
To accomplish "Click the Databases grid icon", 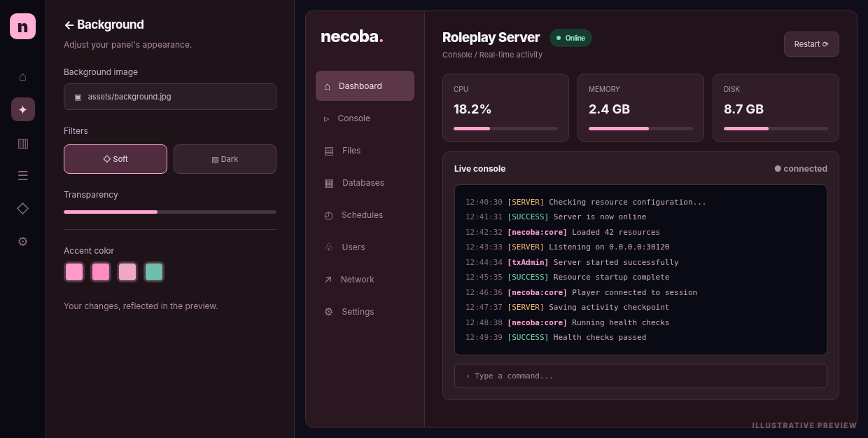I will 329,183.
